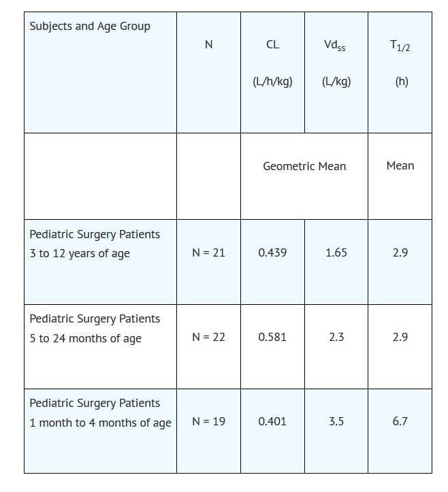Click the "Mean" subheader under T1/2

[400, 165]
